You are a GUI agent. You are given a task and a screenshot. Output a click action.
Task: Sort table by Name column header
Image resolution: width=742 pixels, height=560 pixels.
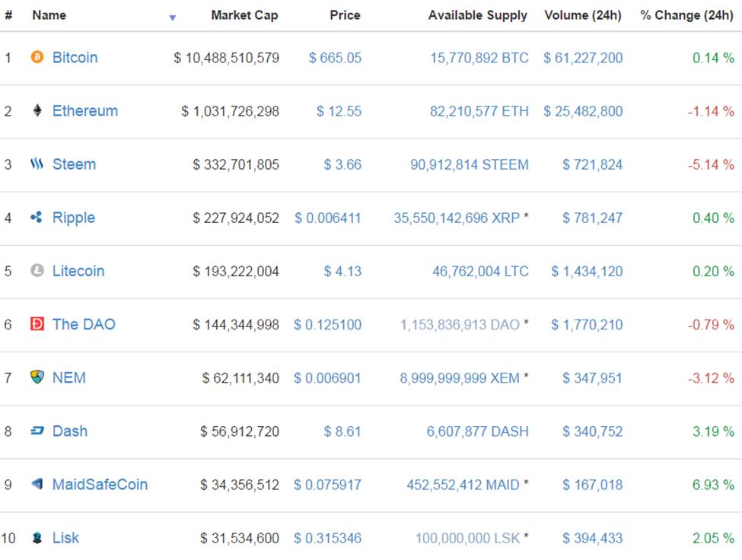pyautogui.click(x=49, y=15)
